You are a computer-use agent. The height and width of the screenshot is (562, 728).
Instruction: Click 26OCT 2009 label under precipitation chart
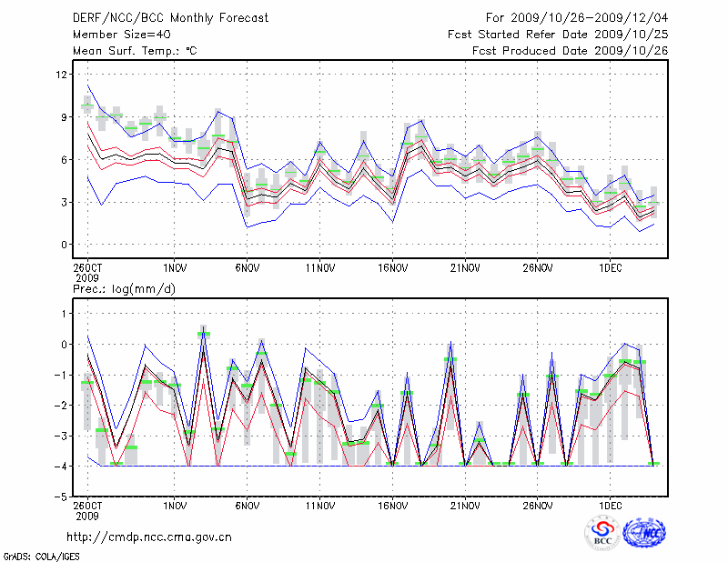pos(87,509)
